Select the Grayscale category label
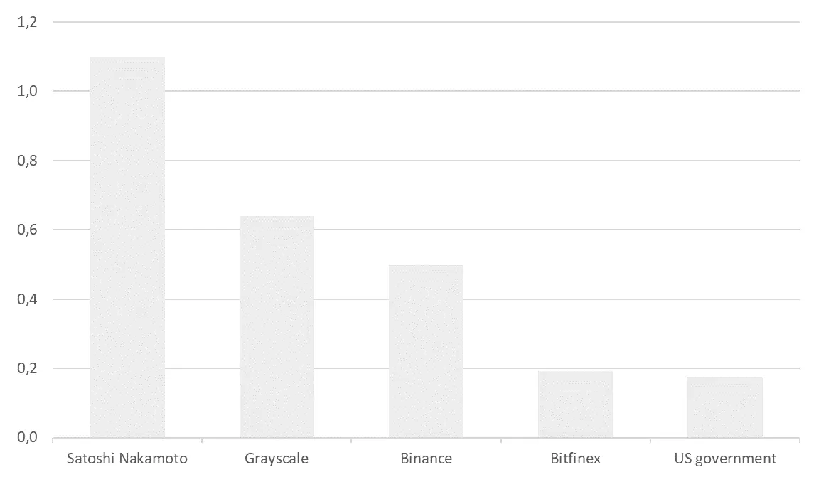Viewport: 836px width, 504px height. (277, 459)
